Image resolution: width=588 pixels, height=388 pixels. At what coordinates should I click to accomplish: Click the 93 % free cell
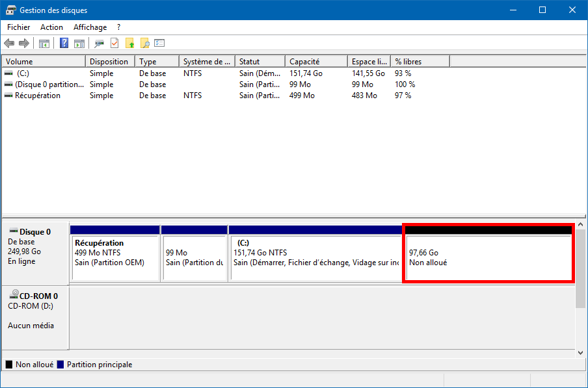coord(403,73)
